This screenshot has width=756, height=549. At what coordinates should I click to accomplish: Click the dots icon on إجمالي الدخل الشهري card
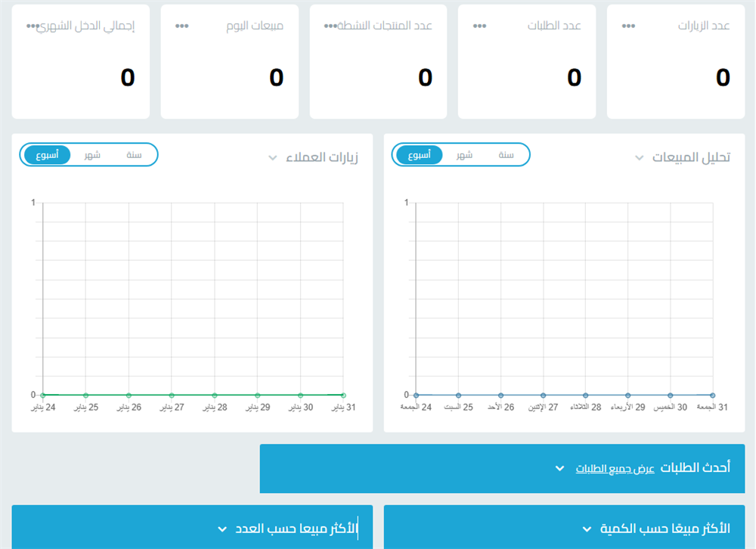tap(33, 26)
